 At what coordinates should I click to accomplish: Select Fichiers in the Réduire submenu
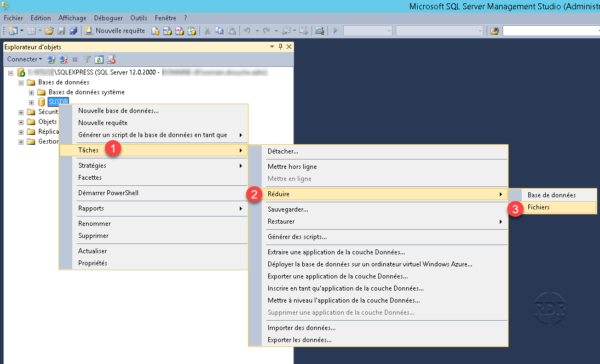pyautogui.click(x=553, y=207)
